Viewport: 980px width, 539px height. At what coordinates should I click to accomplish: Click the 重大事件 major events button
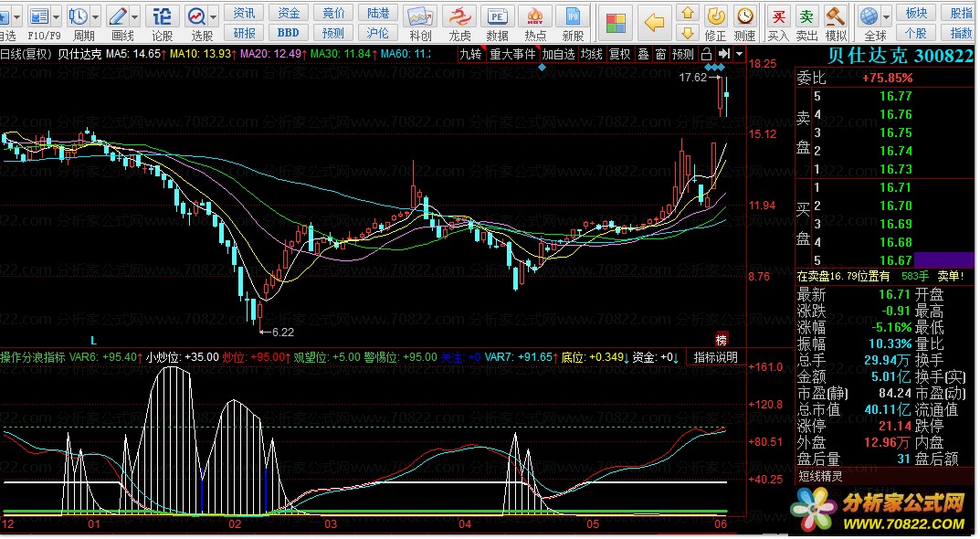point(512,55)
